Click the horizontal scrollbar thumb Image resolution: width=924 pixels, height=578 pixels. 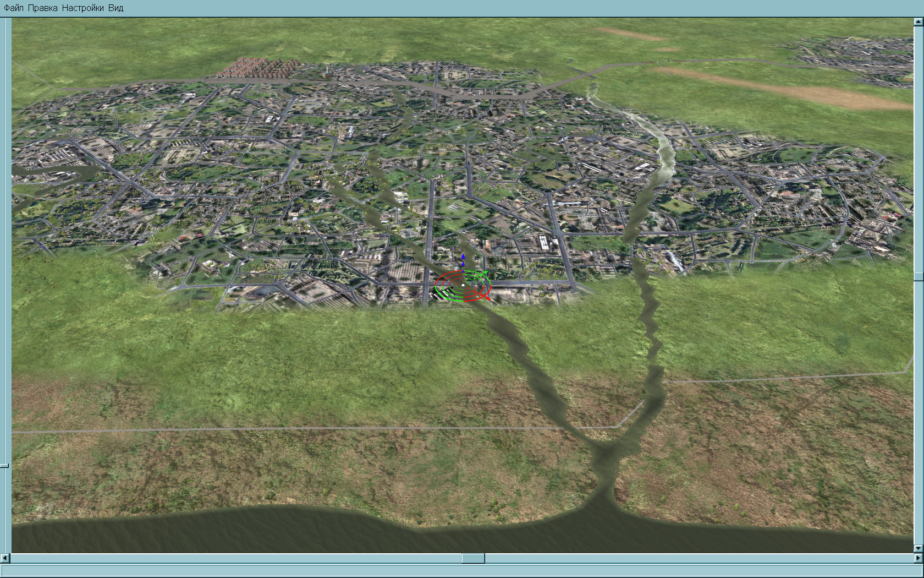click(473, 558)
